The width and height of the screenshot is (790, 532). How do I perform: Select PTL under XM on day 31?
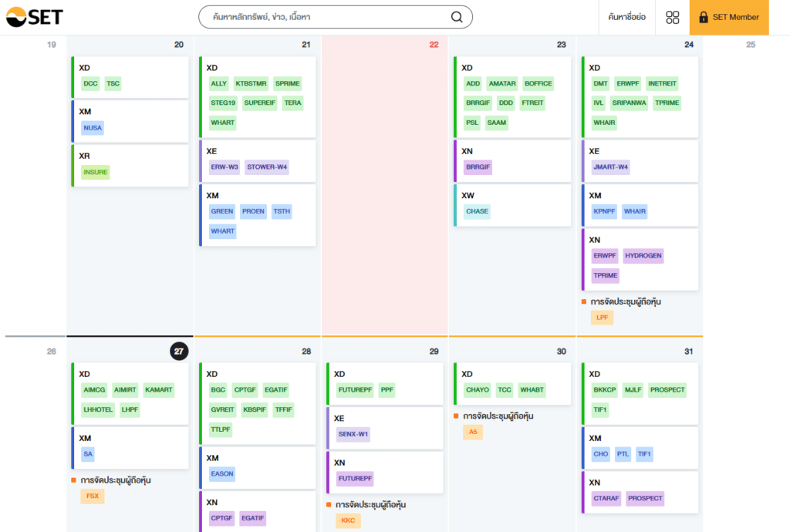pos(623,454)
